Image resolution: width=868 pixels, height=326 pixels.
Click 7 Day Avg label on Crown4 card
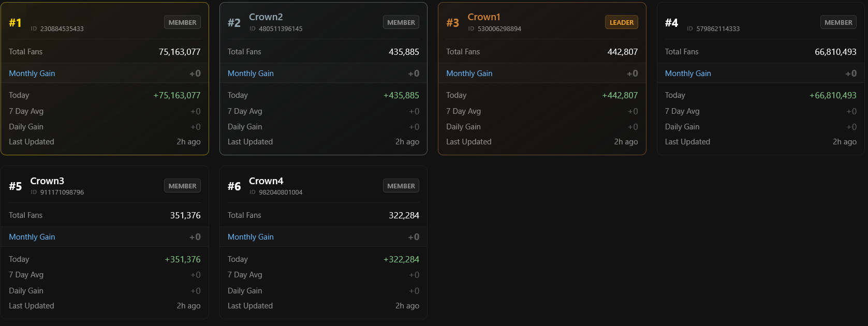245,275
